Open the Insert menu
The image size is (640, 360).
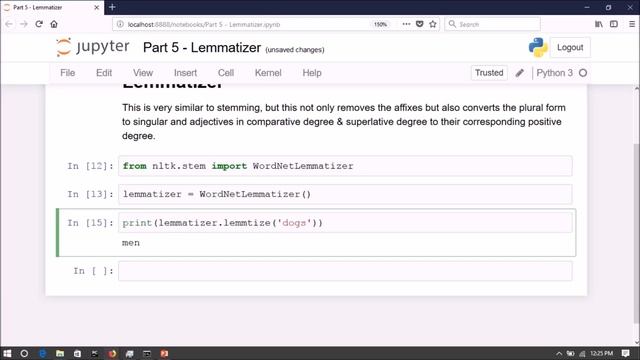click(x=185, y=73)
